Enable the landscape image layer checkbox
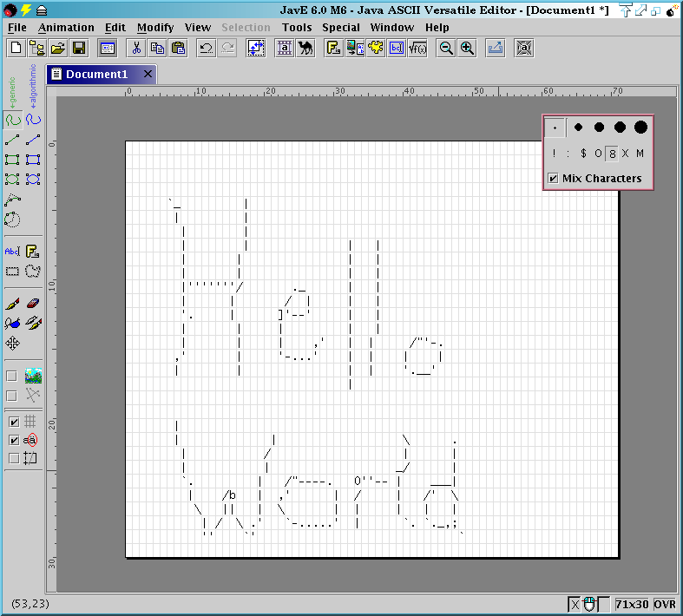The width and height of the screenshot is (683, 616). [x=12, y=376]
